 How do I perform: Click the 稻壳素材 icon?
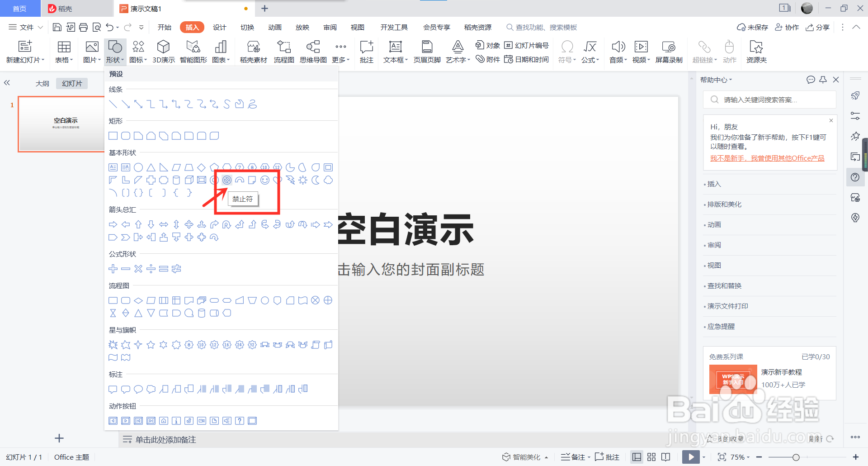coord(253,52)
